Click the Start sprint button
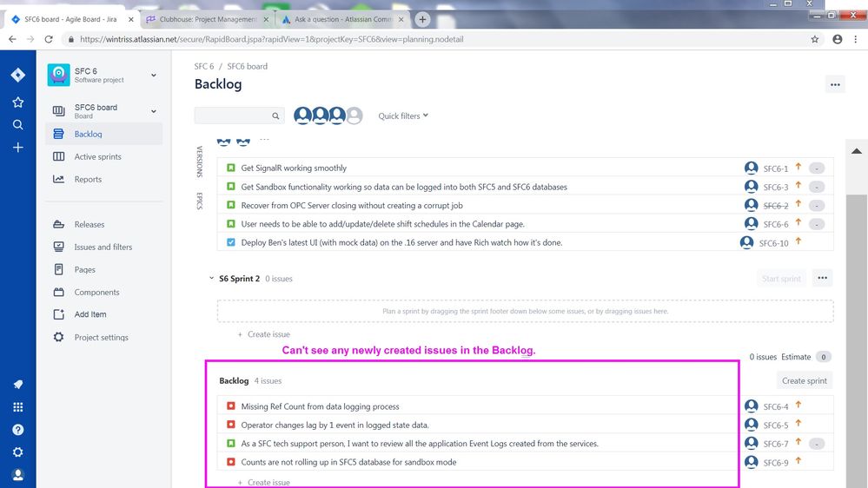 pyautogui.click(x=781, y=279)
